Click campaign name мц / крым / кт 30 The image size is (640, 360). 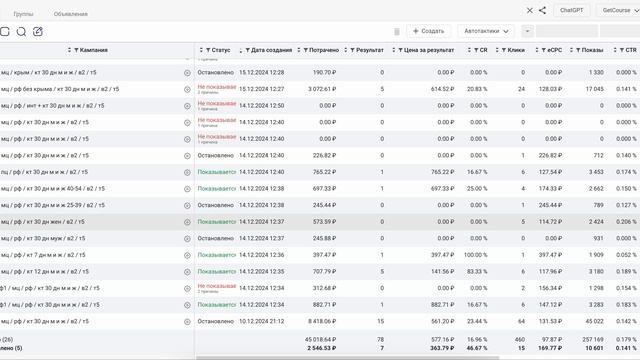pyautogui.click(x=49, y=72)
